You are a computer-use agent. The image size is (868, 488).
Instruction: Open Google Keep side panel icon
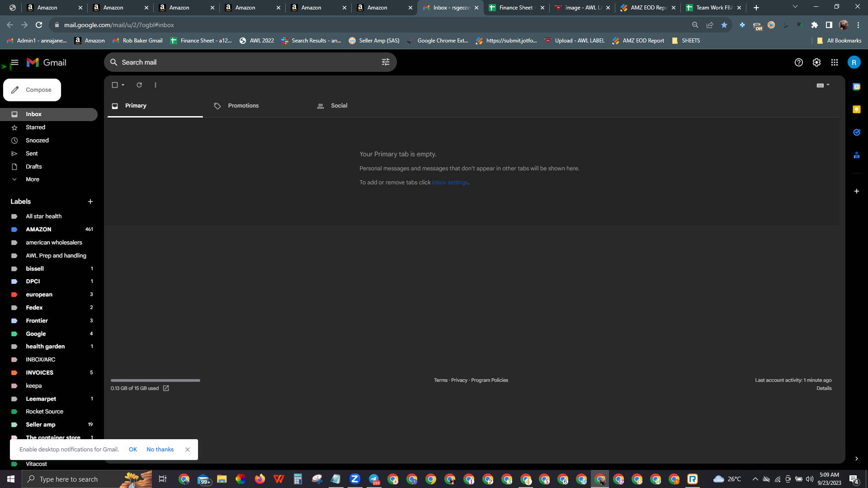[x=857, y=109]
